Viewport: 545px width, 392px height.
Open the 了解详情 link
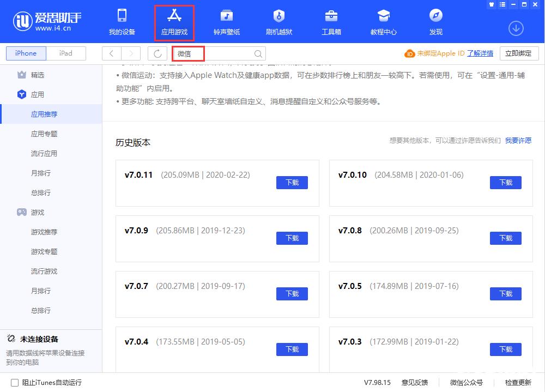480,53
